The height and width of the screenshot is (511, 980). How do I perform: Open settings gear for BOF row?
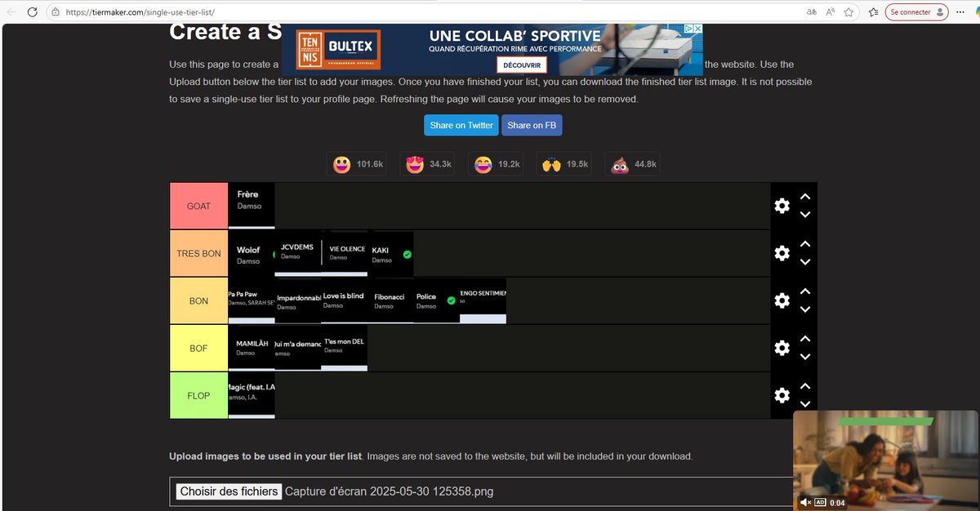(782, 349)
